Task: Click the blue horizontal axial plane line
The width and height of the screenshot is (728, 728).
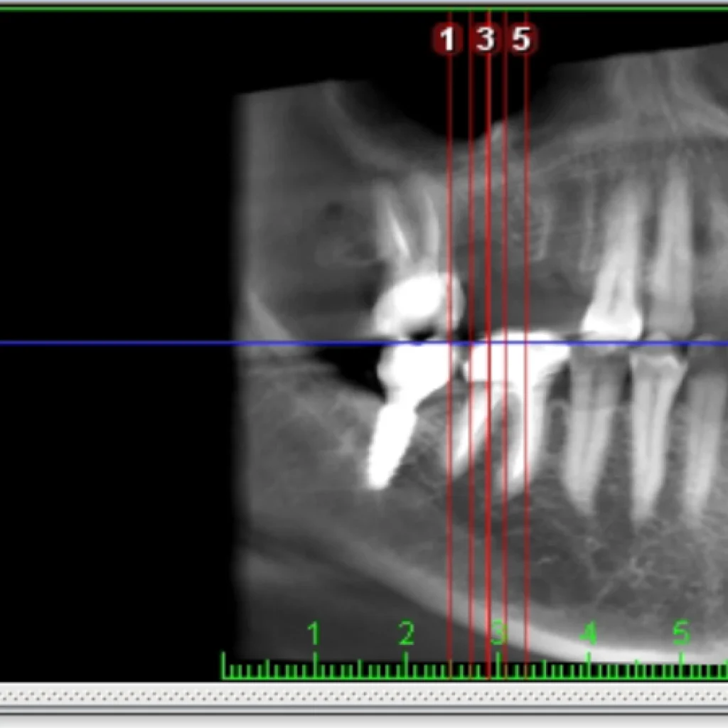Action: (142, 343)
